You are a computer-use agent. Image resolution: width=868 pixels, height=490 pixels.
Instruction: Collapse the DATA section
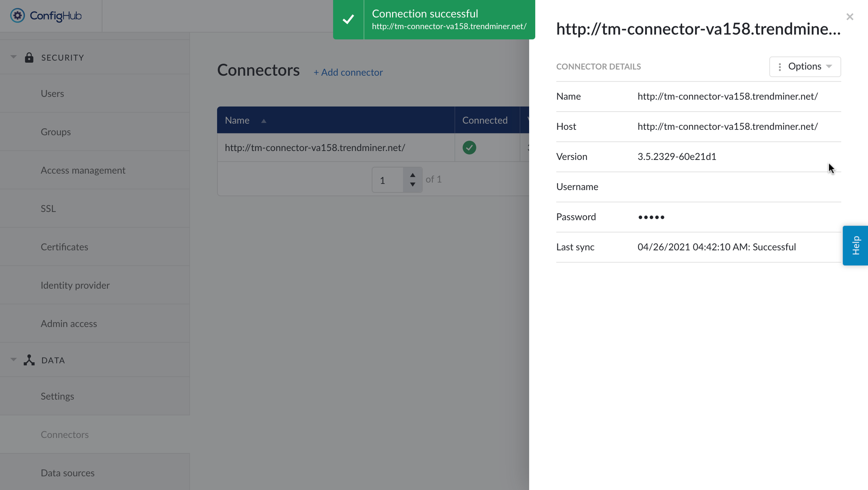13,359
